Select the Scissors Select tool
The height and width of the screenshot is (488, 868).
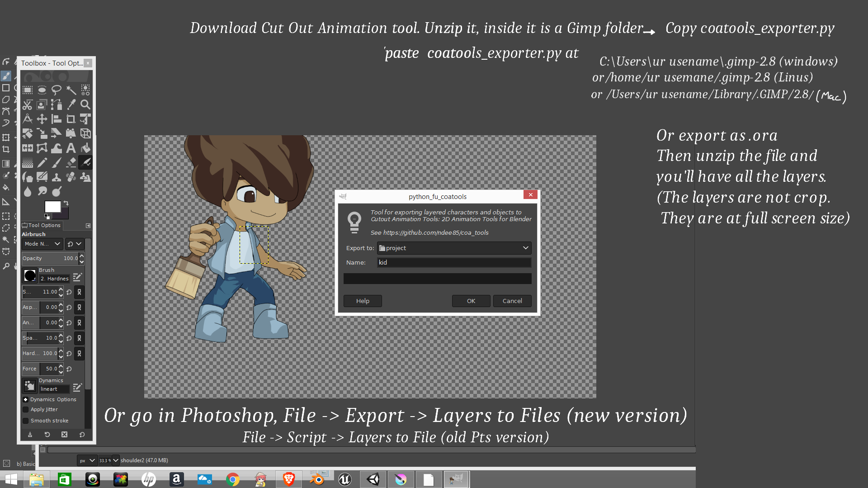click(28, 104)
